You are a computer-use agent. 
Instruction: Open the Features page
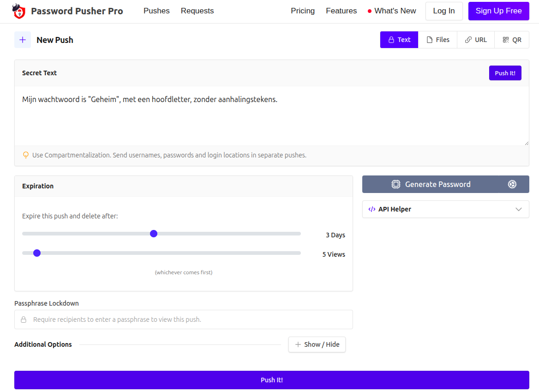point(341,11)
